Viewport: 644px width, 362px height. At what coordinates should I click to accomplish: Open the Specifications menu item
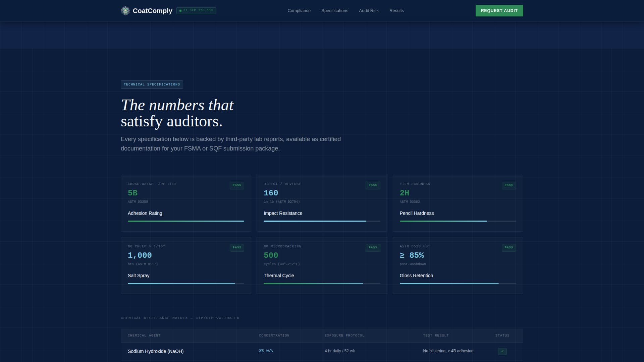click(335, 10)
